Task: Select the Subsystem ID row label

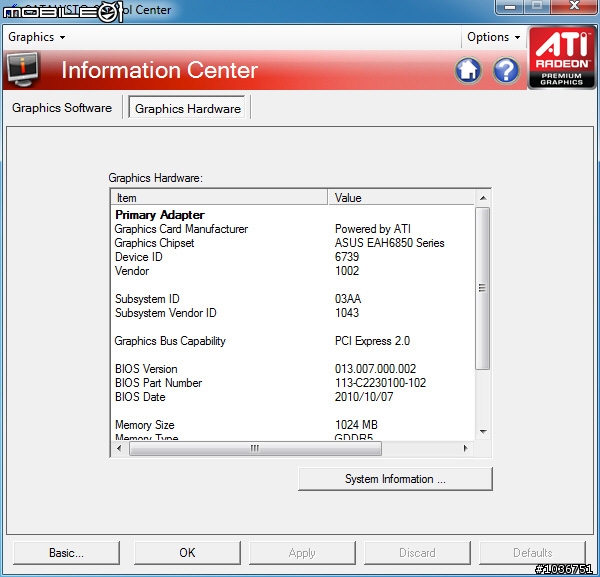Action: click(147, 299)
